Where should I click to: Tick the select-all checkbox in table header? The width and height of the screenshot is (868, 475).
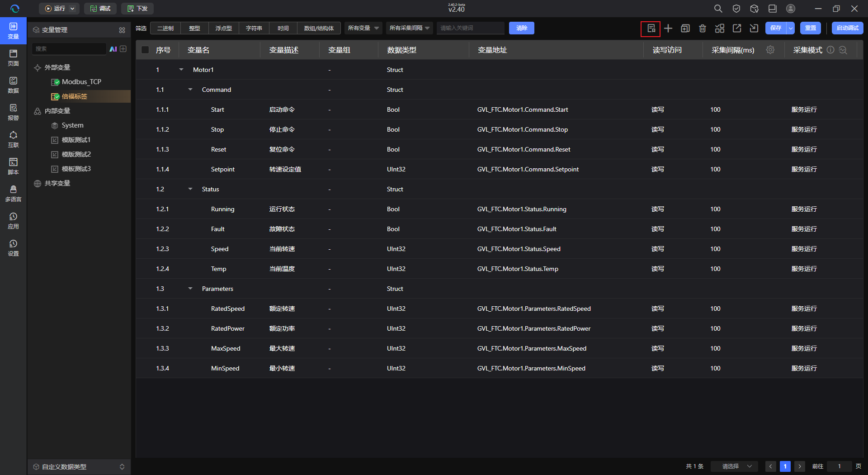[x=145, y=50]
